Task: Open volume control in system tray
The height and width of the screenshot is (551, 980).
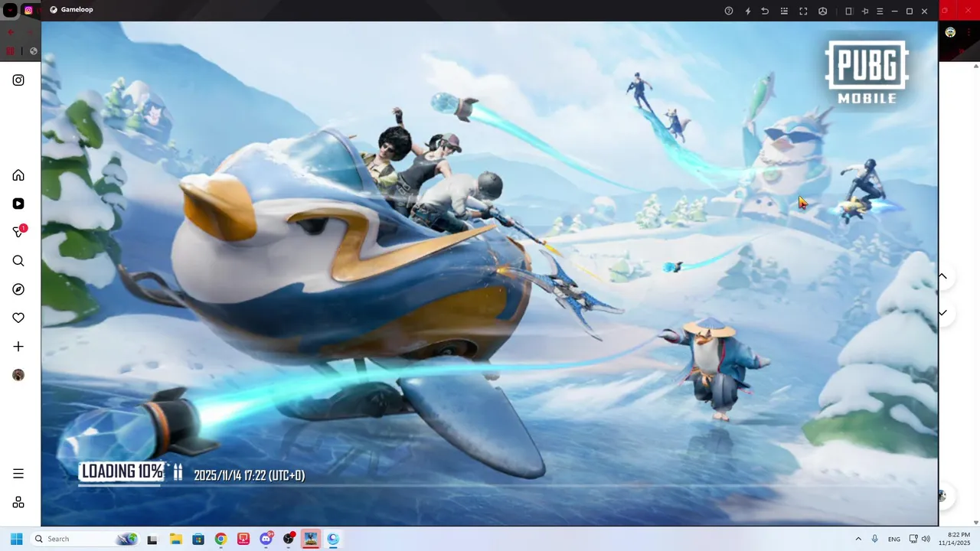Action: [x=926, y=539]
